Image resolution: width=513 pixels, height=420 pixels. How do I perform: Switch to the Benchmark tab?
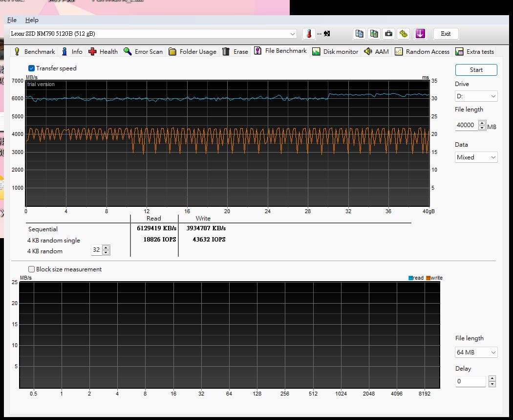(35, 51)
